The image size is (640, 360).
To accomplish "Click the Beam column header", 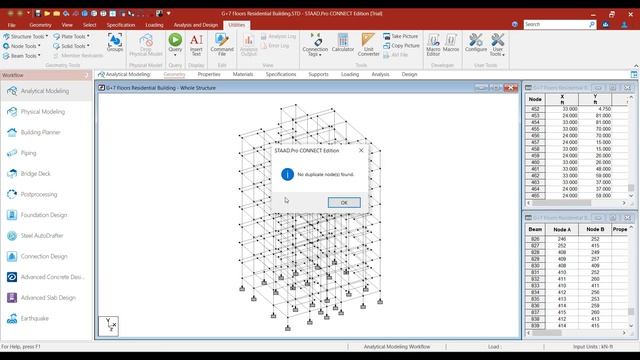I will (x=535, y=229).
